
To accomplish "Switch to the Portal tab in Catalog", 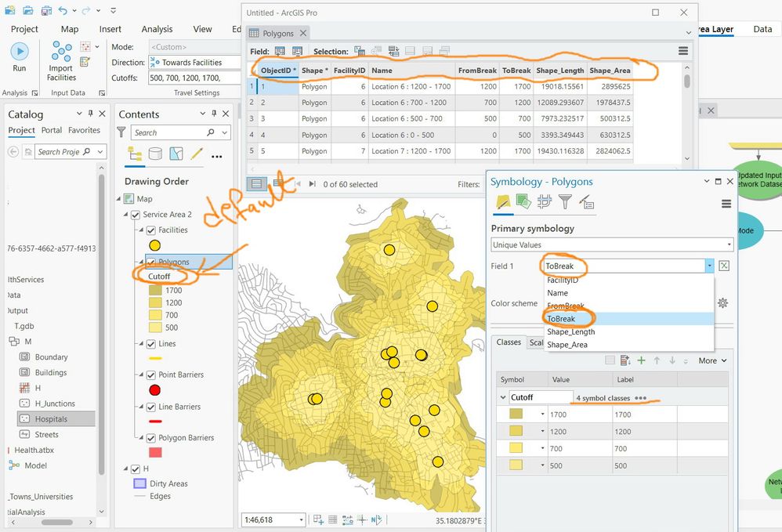I will coord(52,130).
